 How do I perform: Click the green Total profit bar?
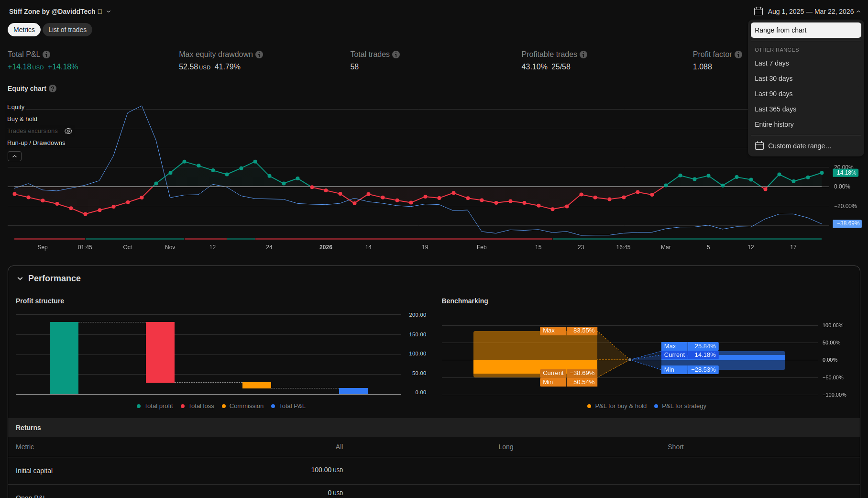(64, 358)
